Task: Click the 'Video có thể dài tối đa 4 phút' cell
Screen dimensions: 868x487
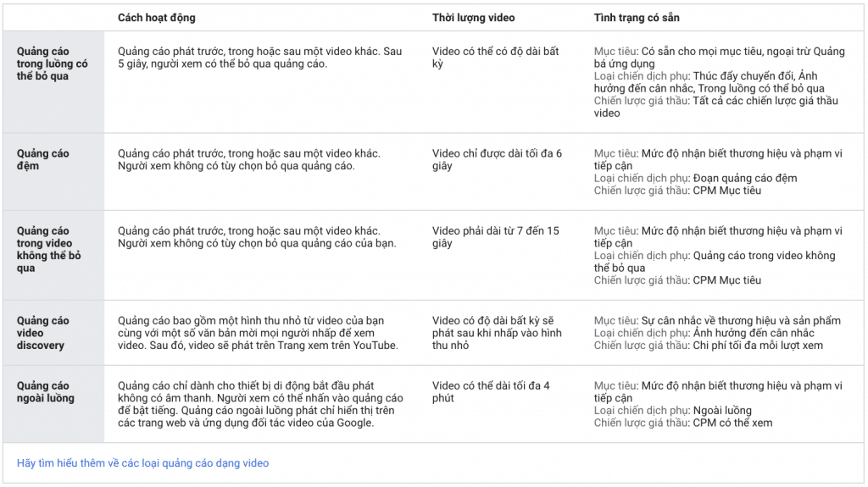Action: click(491, 392)
